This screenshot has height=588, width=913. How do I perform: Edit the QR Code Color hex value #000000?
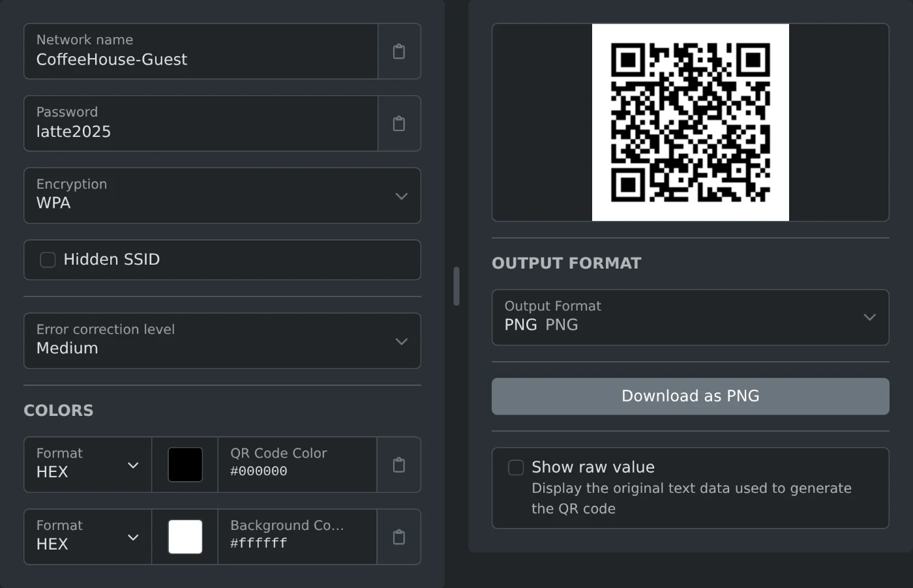(x=297, y=465)
